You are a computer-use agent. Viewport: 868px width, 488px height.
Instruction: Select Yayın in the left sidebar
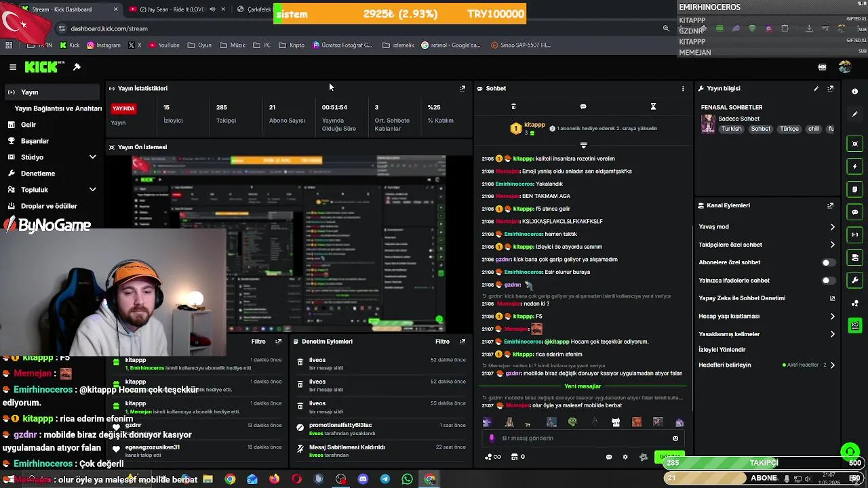[51, 92]
